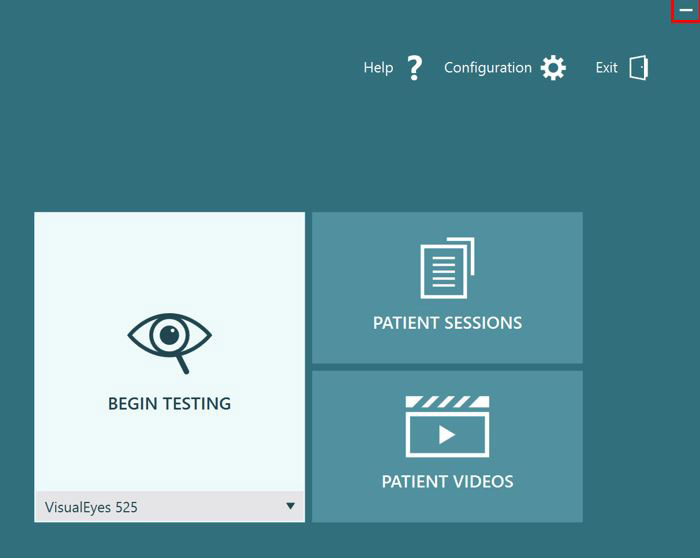This screenshot has height=558, width=700.
Task: Open Configuration via the gear icon
Action: pyautogui.click(x=553, y=68)
